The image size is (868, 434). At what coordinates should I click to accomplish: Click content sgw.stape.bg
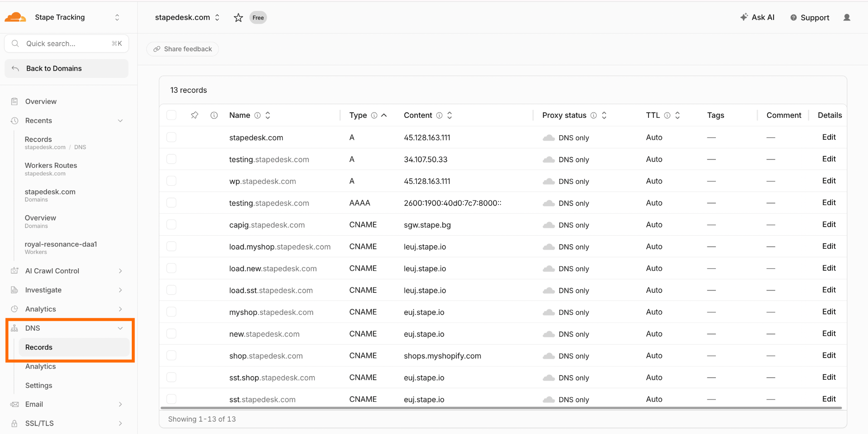coord(427,225)
